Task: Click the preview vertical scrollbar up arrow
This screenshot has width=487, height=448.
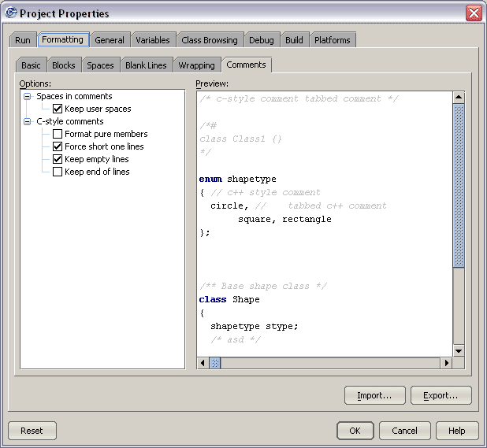Action: (459, 98)
